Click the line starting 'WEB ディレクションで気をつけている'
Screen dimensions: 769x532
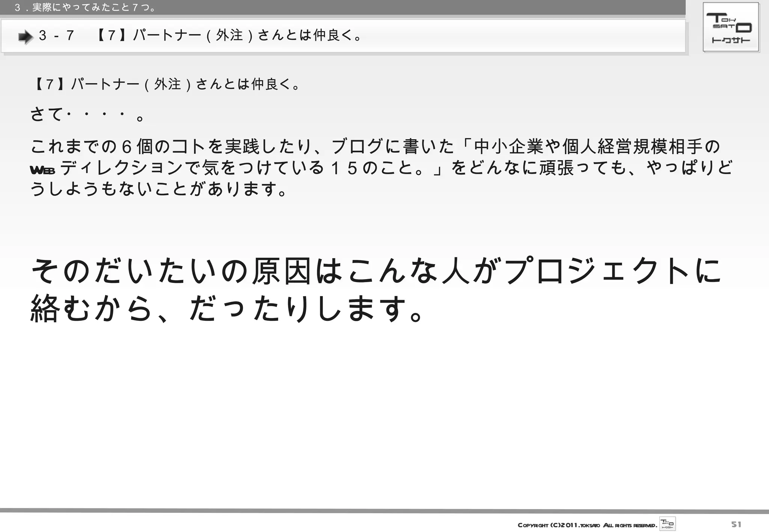[381, 168]
